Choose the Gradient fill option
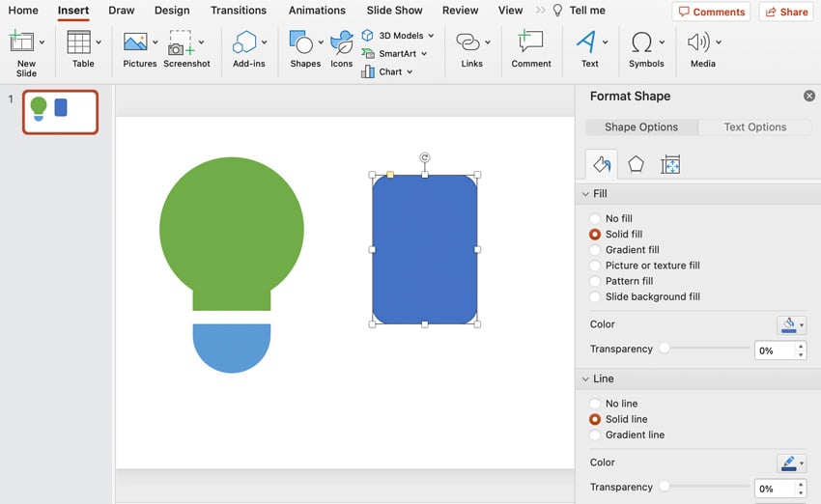The height and width of the screenshot is (504, 821). tap(595, 250)
